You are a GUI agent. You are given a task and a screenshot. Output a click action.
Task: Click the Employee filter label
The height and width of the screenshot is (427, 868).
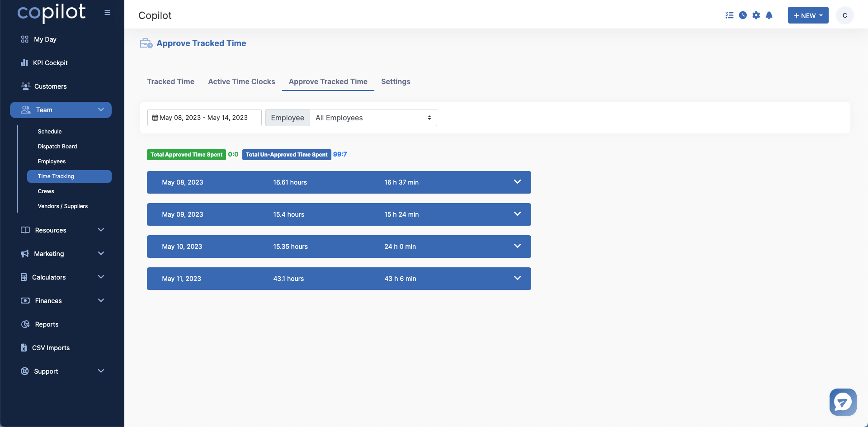click(288, 118)
